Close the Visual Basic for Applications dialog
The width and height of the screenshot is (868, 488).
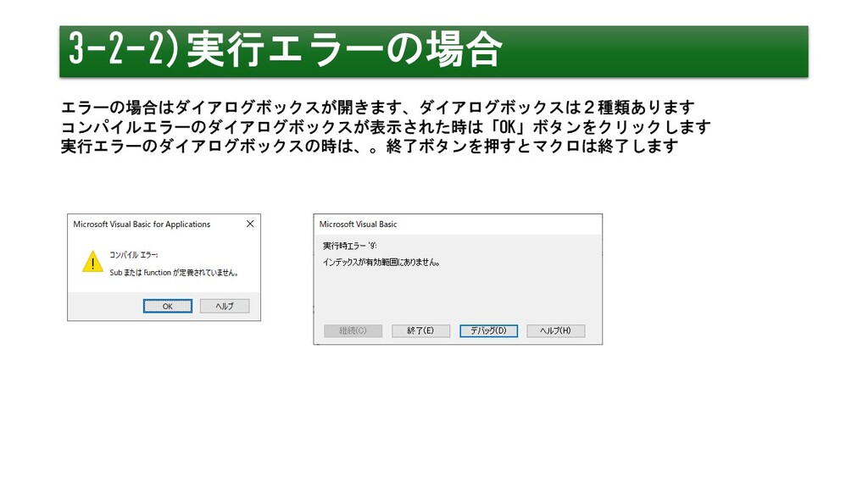pyautogui.click(x=250, y=224)
